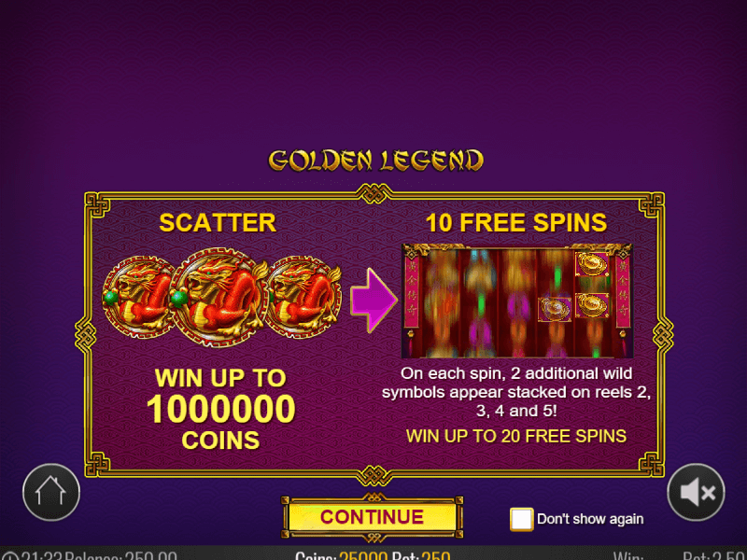This screenshot has width=747, height=560.
Task: Click the magenta arrow pointing to free spins
Action: coord(374,300)
